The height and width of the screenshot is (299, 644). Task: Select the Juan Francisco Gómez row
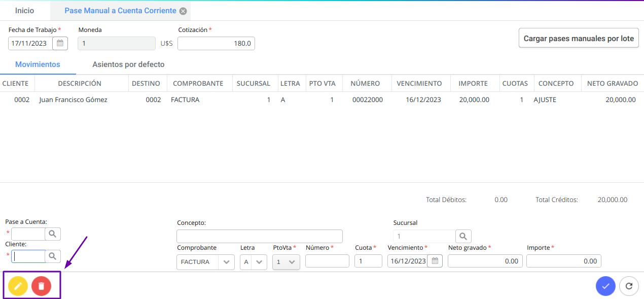click(x=322, y=100)
